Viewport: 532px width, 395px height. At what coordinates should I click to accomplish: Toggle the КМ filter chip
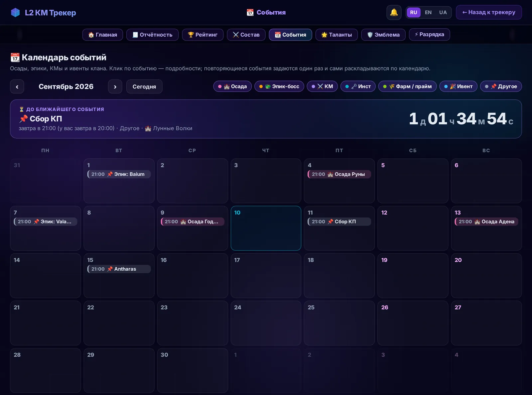(x=322, y=86)
